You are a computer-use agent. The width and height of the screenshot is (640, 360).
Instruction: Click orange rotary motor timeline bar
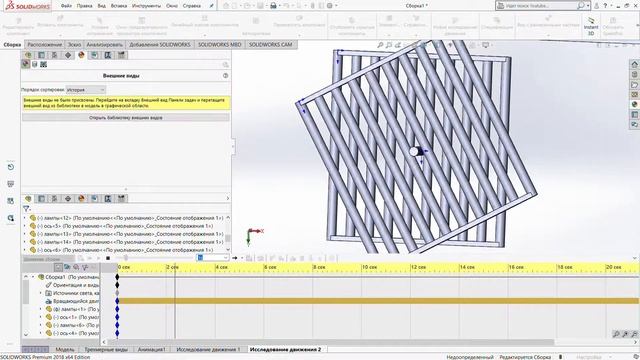(x=378, y=301)
